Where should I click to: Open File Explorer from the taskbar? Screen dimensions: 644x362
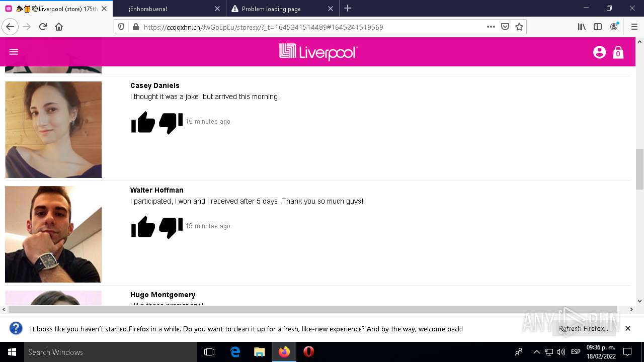tap(260, 352)
